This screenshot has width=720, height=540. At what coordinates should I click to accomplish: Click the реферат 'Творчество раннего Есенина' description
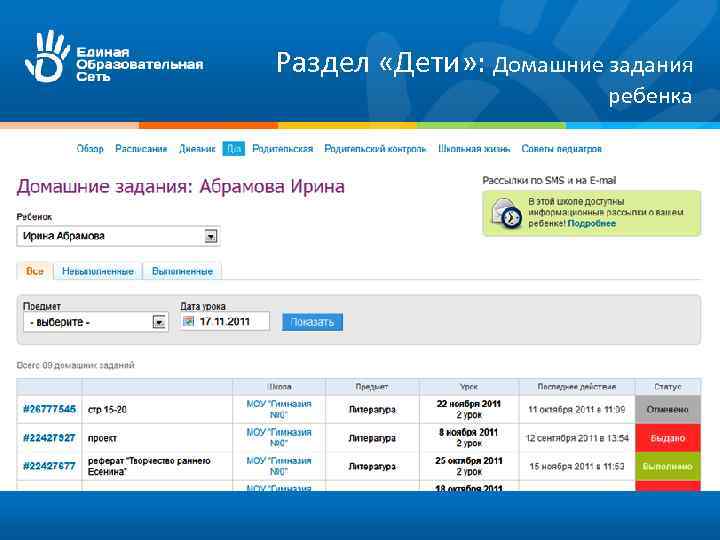tap(149, 466)
